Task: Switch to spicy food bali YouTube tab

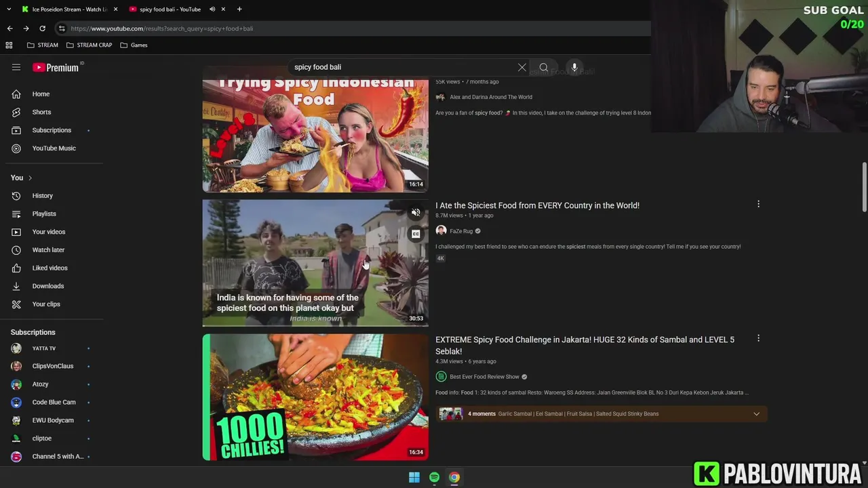Action: coord(170,9)
